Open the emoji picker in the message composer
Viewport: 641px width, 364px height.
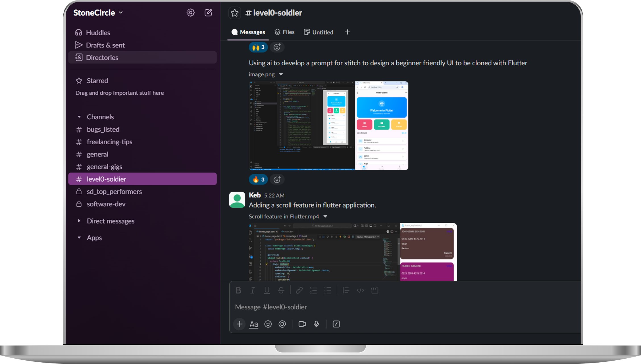coord(268,324)
